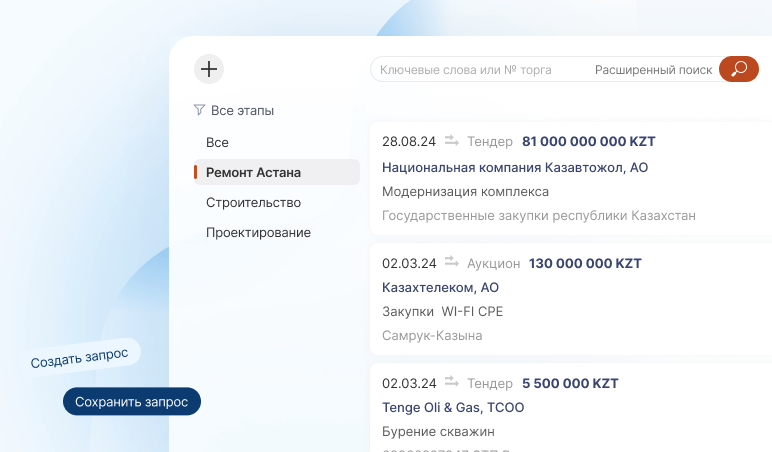
Task: Open the Все этапы stage filter
Action: coord(242,111)
